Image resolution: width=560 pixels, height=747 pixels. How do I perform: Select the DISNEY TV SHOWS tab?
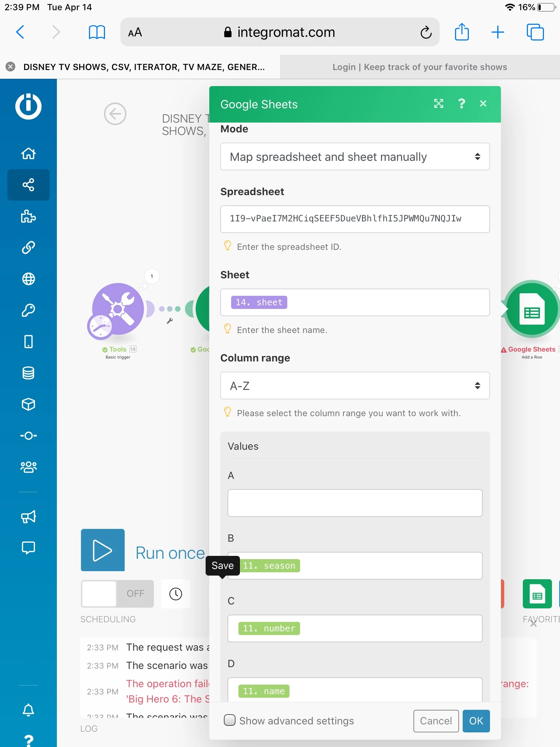[x=144, y=67]
